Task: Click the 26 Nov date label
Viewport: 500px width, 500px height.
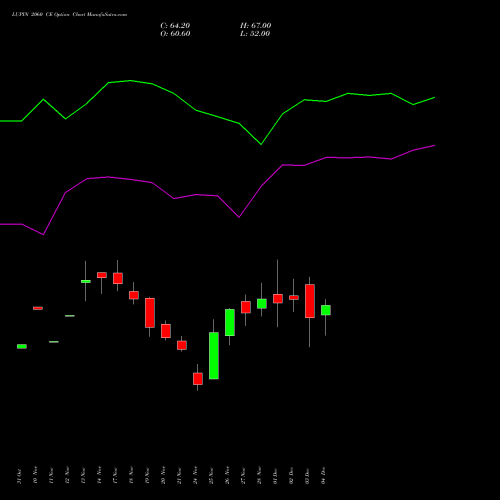Action: point(227,475)
